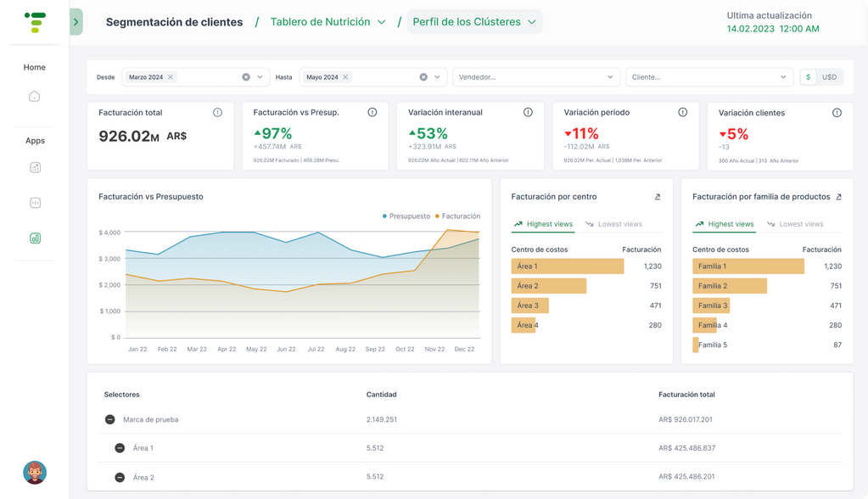
Task: Collapse the Marca de prueba row
Action: tap(110, 419)
